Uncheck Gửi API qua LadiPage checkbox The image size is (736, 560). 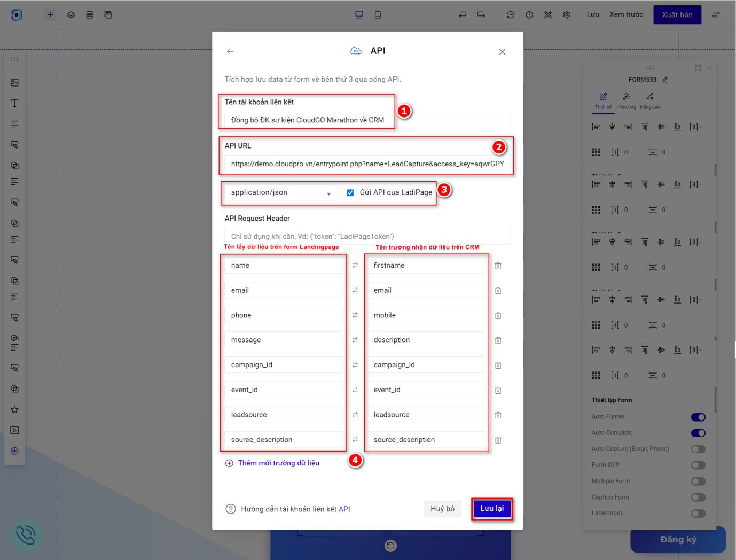point(350,193)
